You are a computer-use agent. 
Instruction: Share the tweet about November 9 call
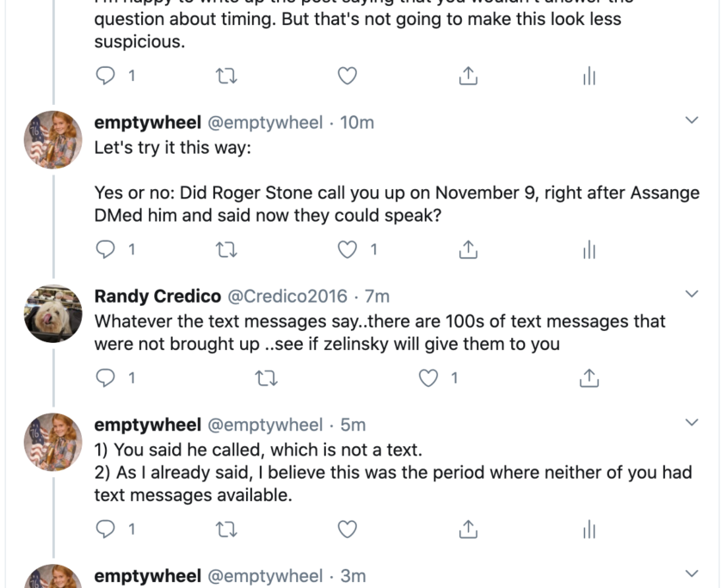pyautogui.click(x=468, y=249)
